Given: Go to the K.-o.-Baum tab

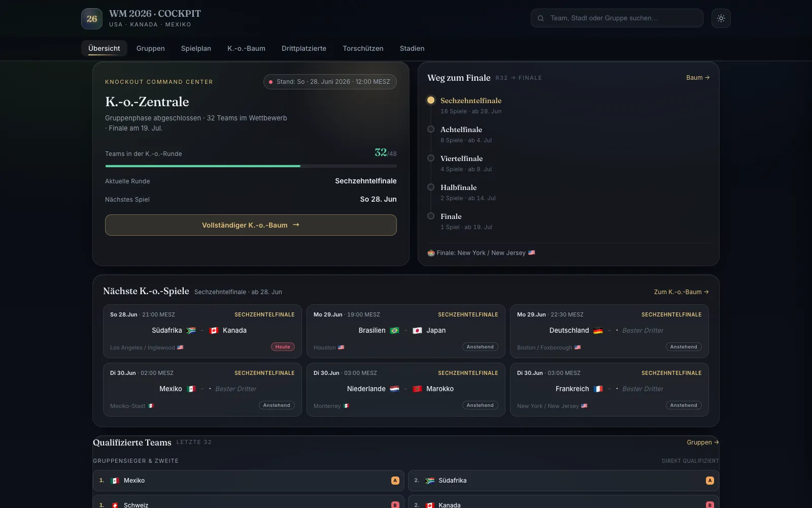Looking at the screenshot, I should 246,48.
